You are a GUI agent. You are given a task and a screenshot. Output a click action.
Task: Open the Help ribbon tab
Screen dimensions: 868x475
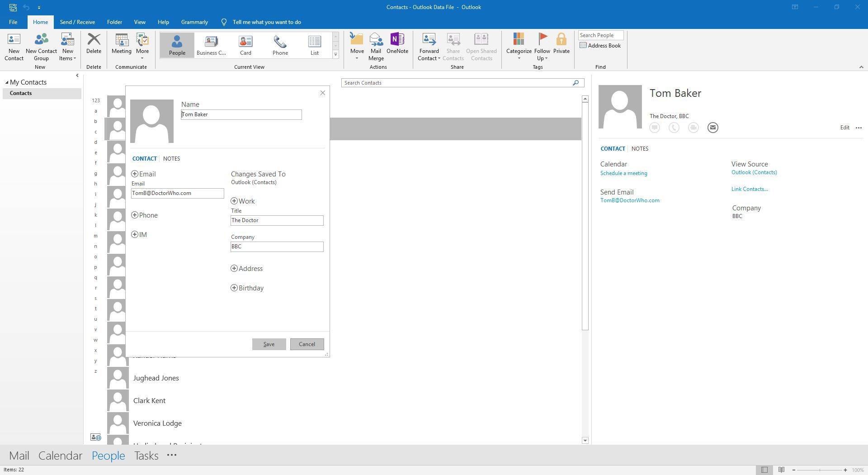click(163, 22)
